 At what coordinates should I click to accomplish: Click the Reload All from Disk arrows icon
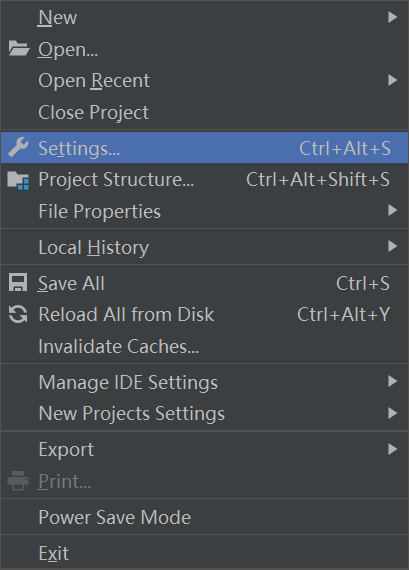pyautogui.click(x=18, y=314)
